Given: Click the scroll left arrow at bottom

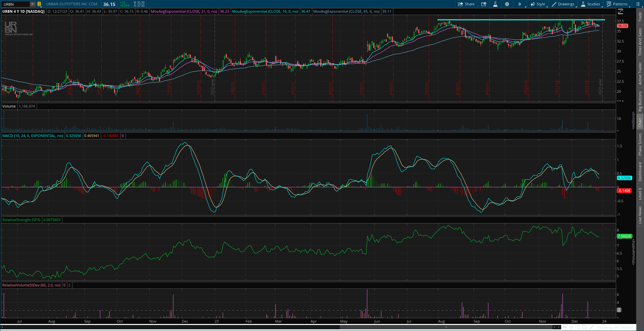Looking at the screenshot, I should point(2,327).
